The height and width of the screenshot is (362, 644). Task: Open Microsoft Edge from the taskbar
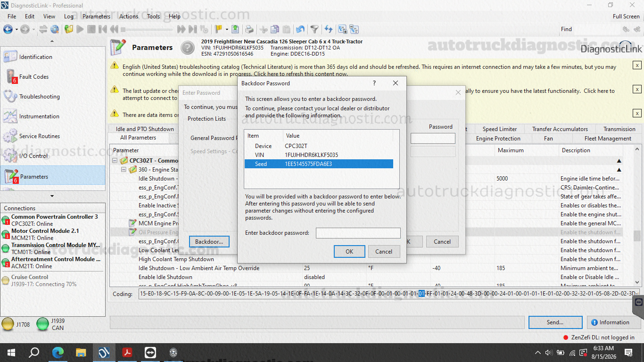click(x=58, y=353)
